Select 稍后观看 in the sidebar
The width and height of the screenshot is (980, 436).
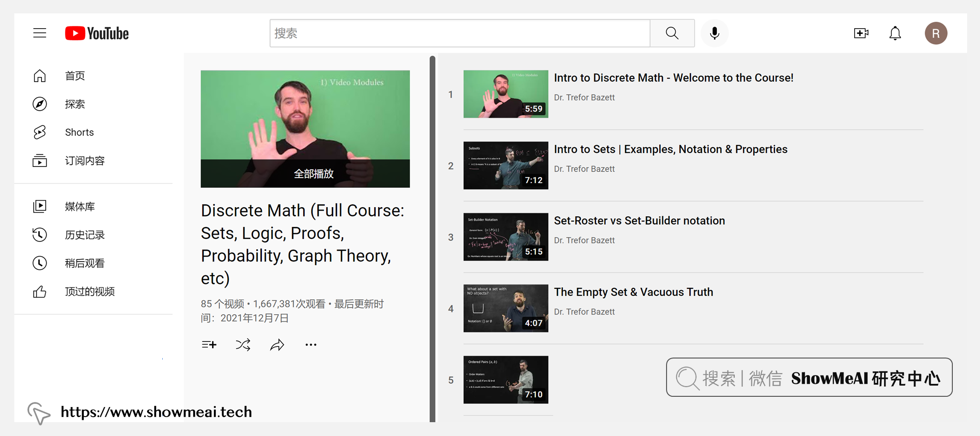85,263
